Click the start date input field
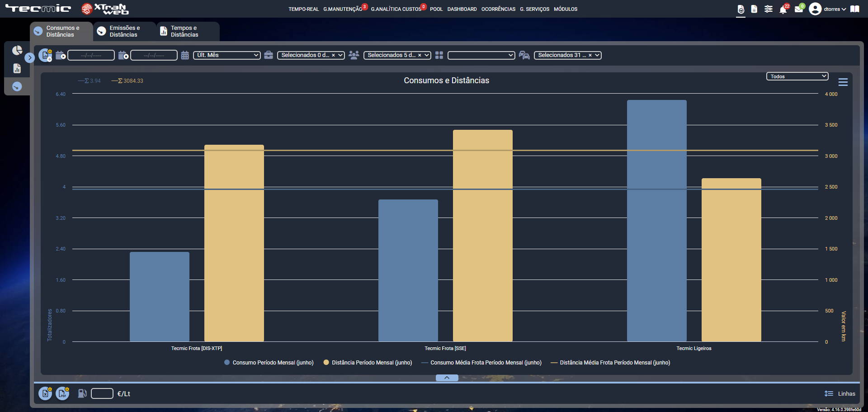The height and width of the screenshot is (412, 868). 91,55
